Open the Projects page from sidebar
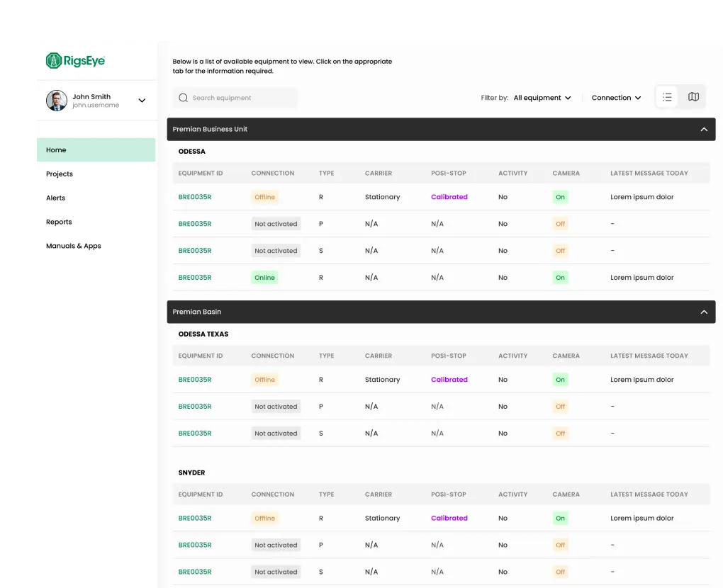Viewport: 723px width, 588px height. tap(60, 174)
